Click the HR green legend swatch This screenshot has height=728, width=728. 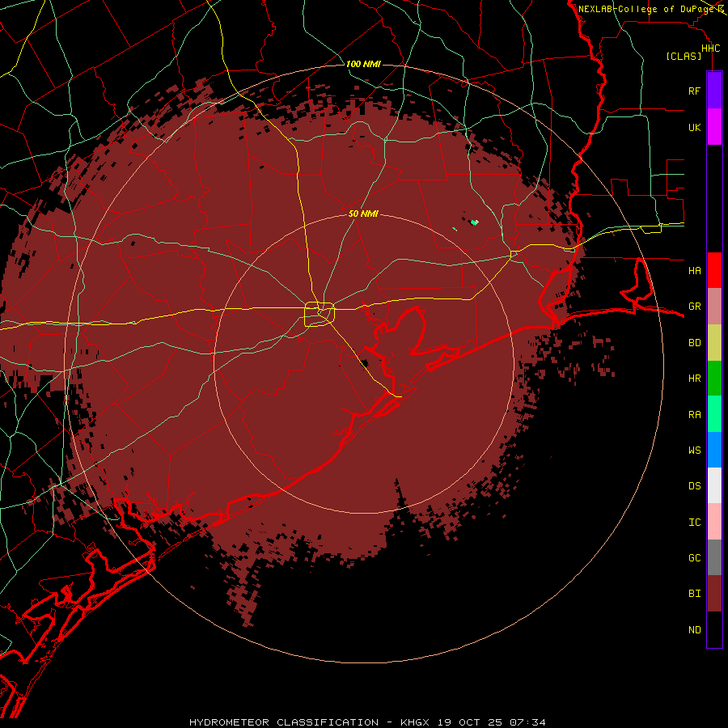(714, 379)
